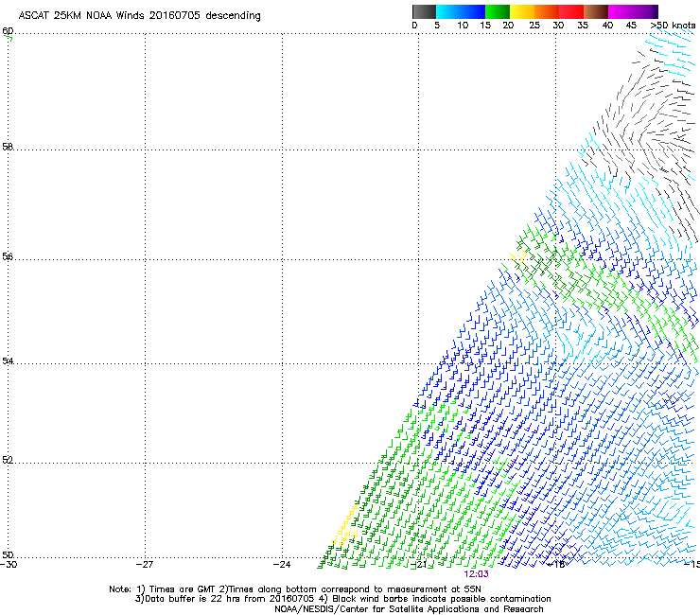Screen dimensions: 700x615
Task: Click the brown 35-40 knots legend segment
Action: [596, 11]
